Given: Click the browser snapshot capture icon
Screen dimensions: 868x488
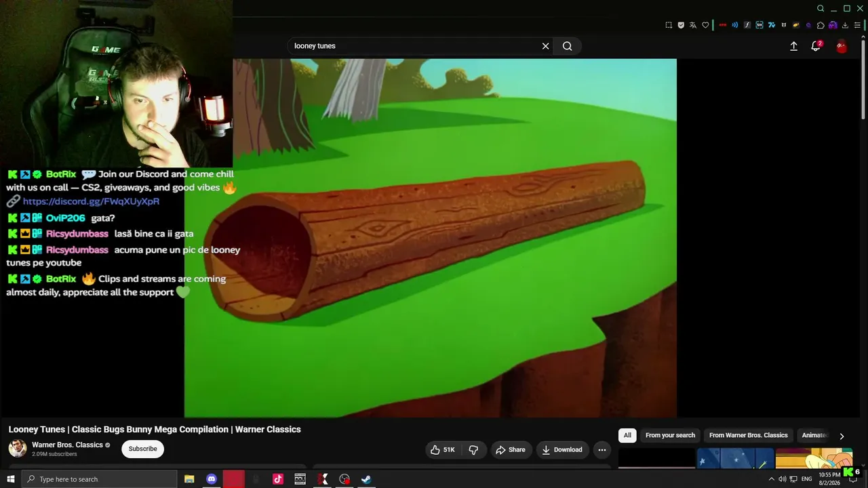Looking at the screenshot, I should pos(669,25).
